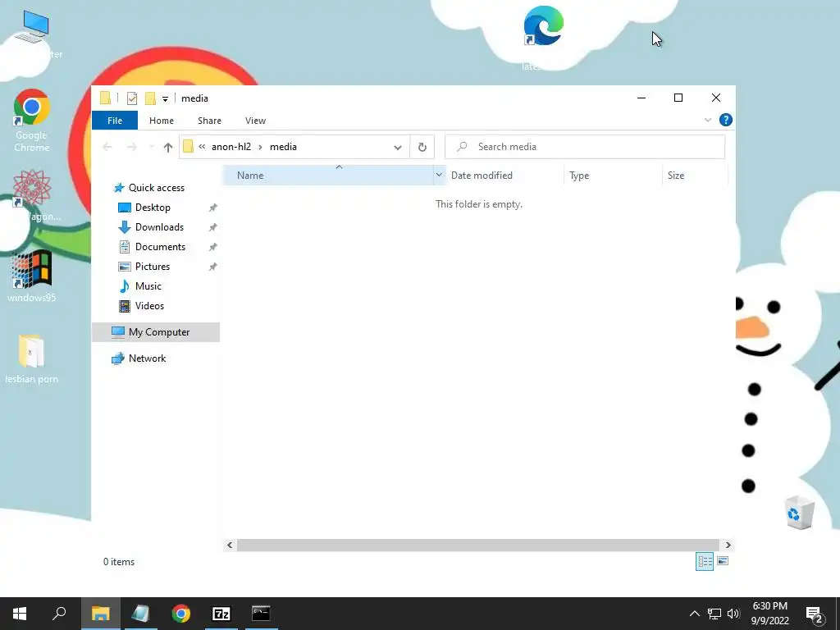Select Quick access in navigation pane
The height and width of the screenshot is (630, 840).
point(156,188)
